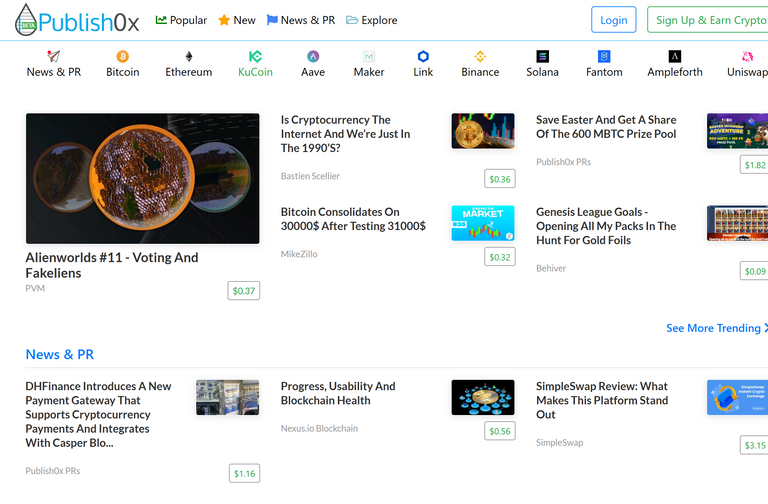Image resolution: width=768 pixels, height=504 pixels.
Task: Go to the New posts menu
Action: click(237, 20)
